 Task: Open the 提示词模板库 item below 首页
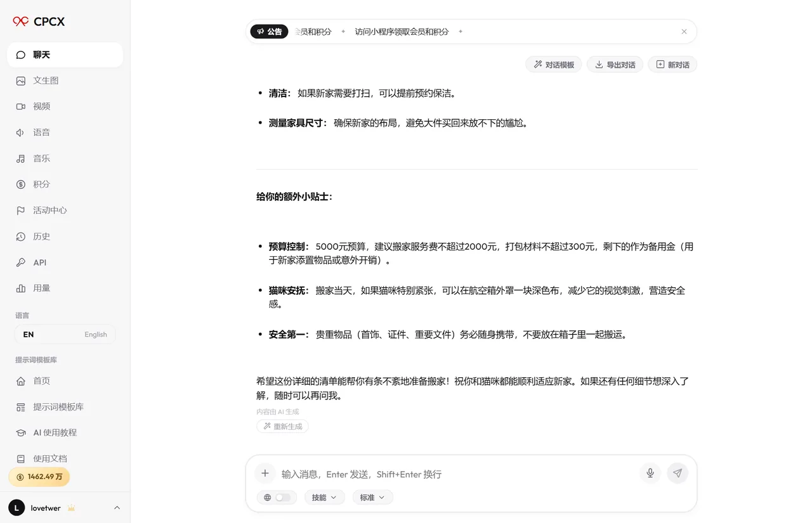pyautogui.click(x=65, y=407)
